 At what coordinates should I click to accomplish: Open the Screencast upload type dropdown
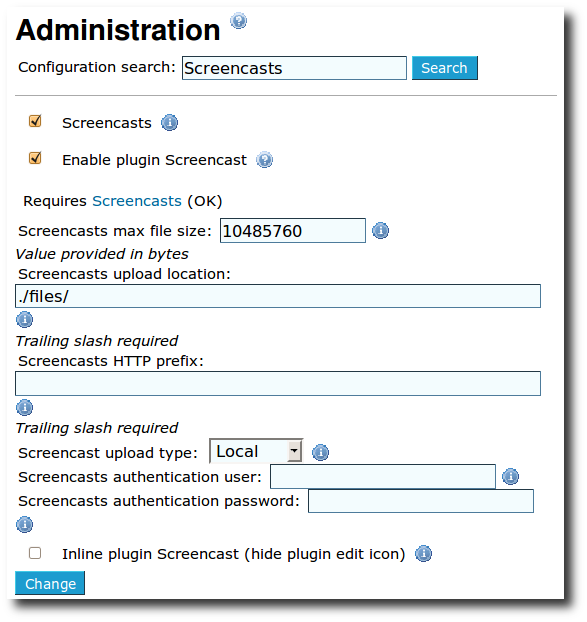pos(256,451)
